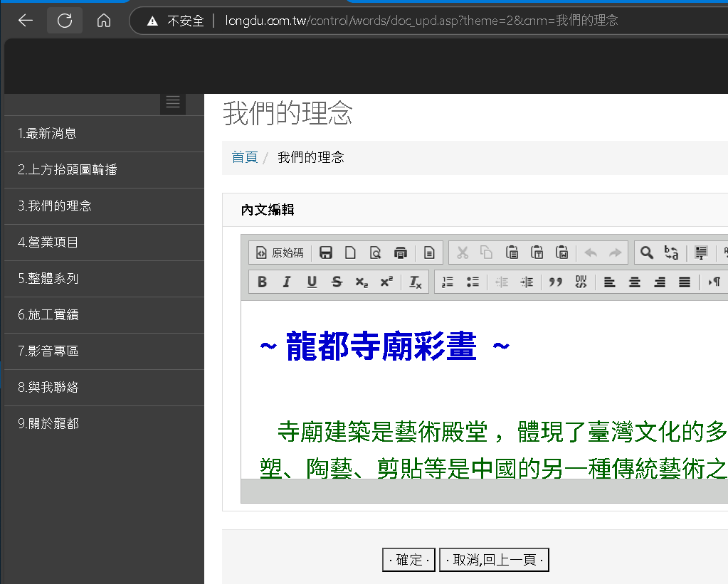728x584 pixels.
Task: Click Remove Format icon
Action: click(x=416, y=282)
